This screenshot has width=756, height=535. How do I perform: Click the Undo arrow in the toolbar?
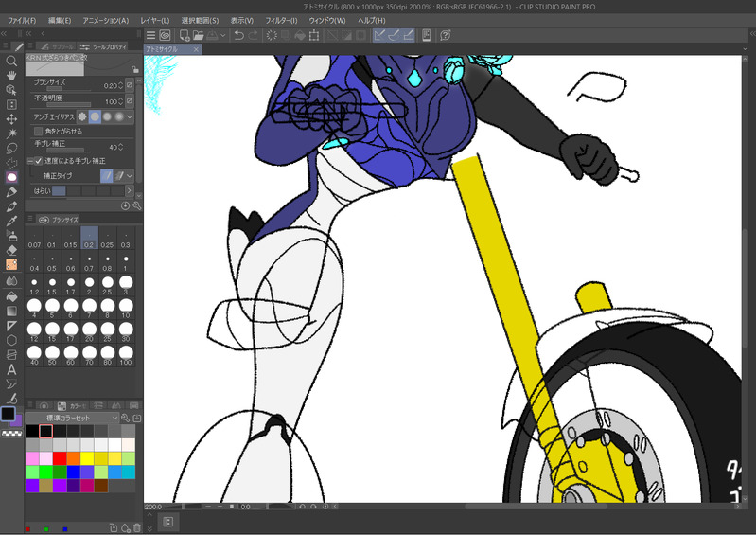[x=238, y=35]
